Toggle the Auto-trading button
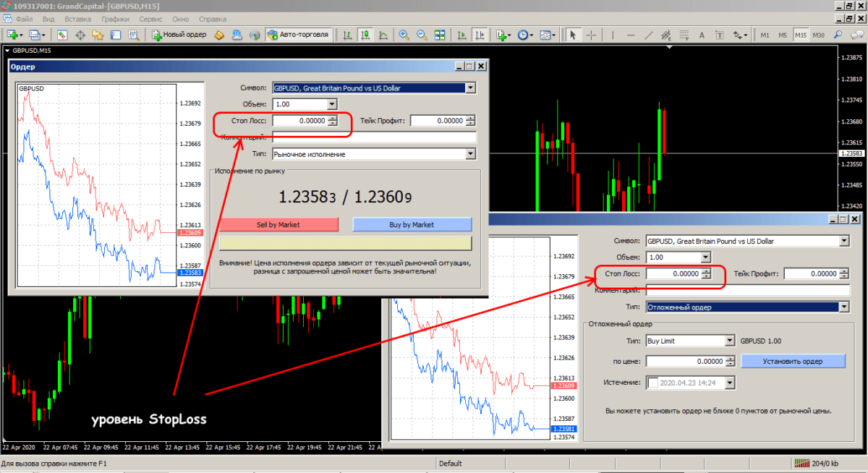This screenshot has height=473, width=868. coord(298,34)
